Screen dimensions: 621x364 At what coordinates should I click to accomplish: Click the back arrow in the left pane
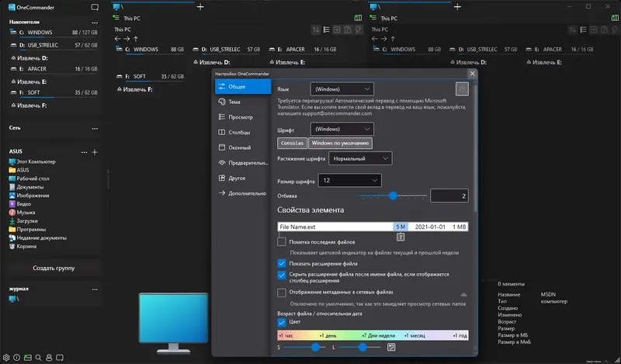(118, 38)
